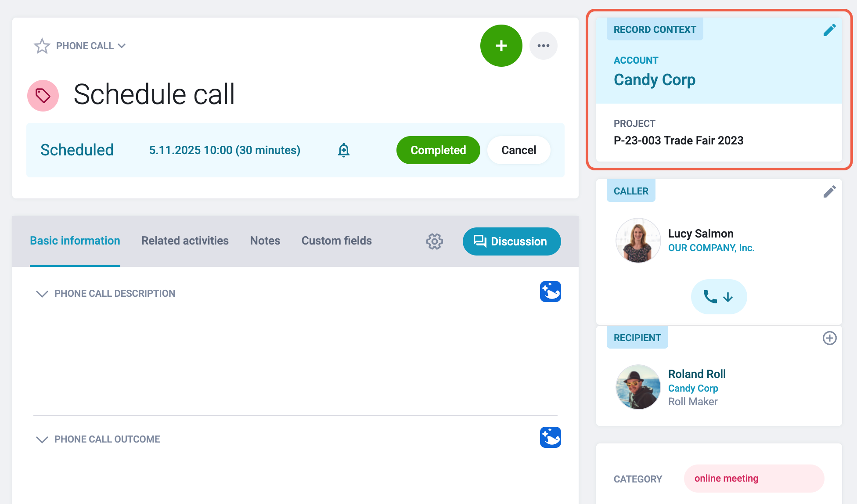Click the green plus add button
857x504 pixels.
[x=501, y=46]
